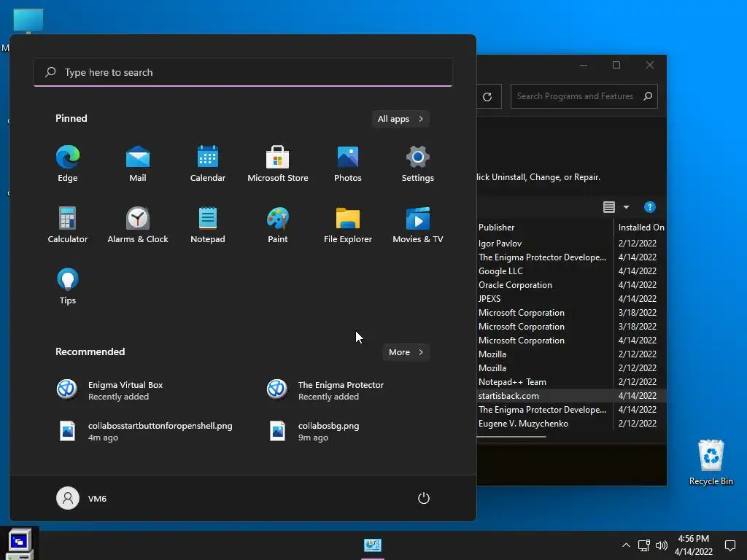Click the Start button on taskbar
747x560 pixels.
pyautogui.click(x=20, y=543)
